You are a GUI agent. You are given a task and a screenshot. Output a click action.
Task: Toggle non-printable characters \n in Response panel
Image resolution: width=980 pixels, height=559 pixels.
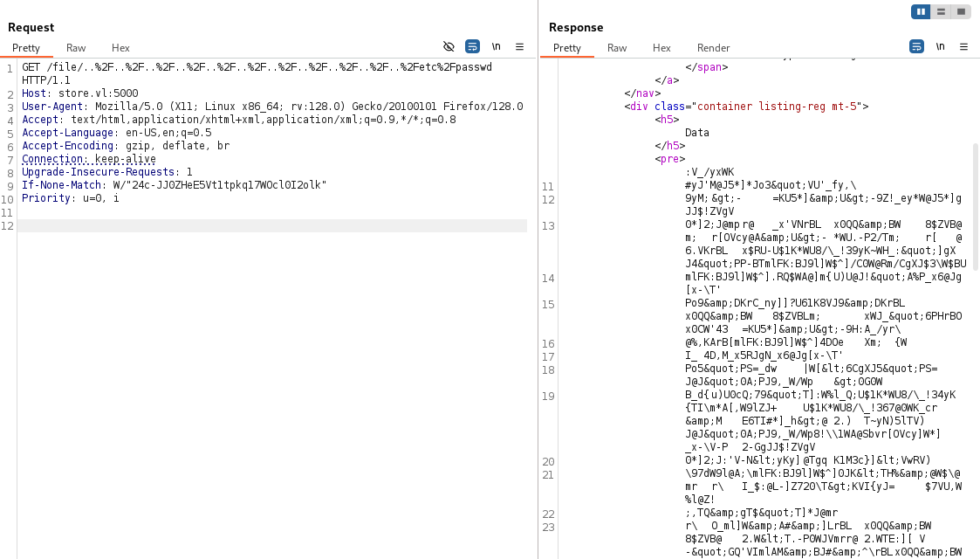tap(940, 47)
